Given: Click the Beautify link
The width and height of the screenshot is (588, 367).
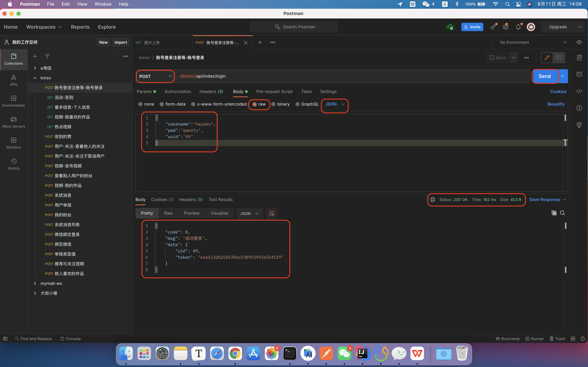Looking at the screenshot, I should 556,104.
